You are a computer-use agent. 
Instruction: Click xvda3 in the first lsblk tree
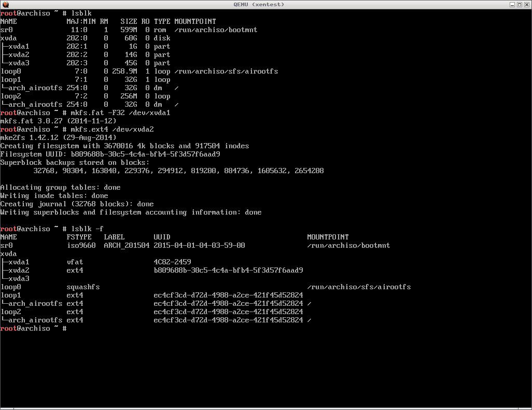pos(19,63)
